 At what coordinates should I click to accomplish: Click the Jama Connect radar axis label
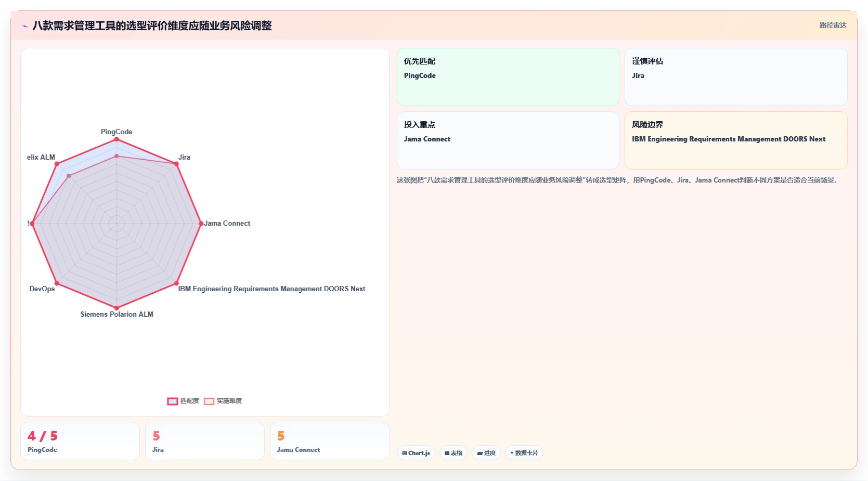point(227,223)
